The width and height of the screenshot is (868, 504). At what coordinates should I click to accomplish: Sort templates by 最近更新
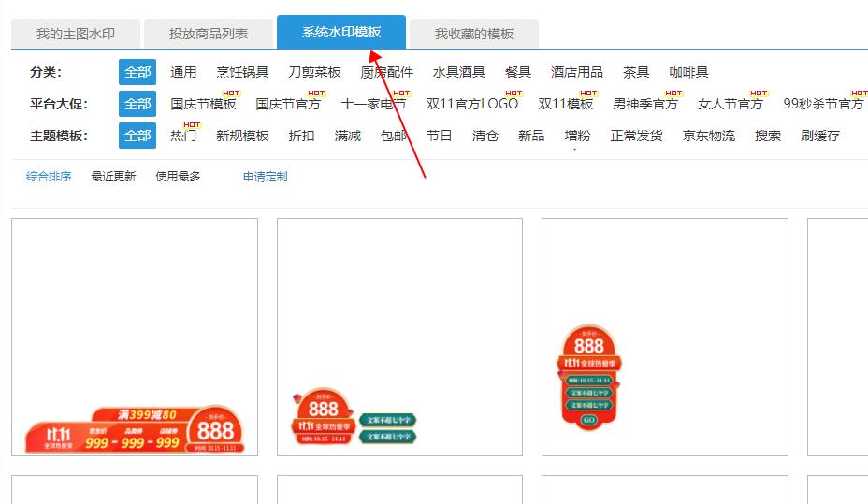[113, 177]
